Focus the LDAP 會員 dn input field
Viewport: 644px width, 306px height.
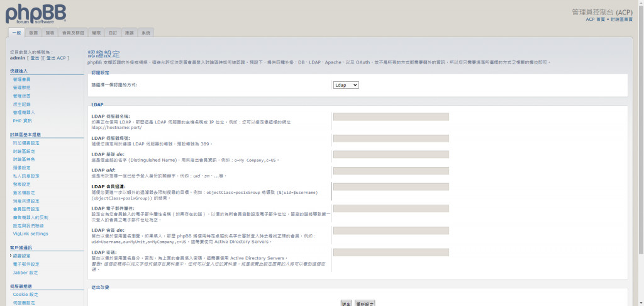point(391,230)
